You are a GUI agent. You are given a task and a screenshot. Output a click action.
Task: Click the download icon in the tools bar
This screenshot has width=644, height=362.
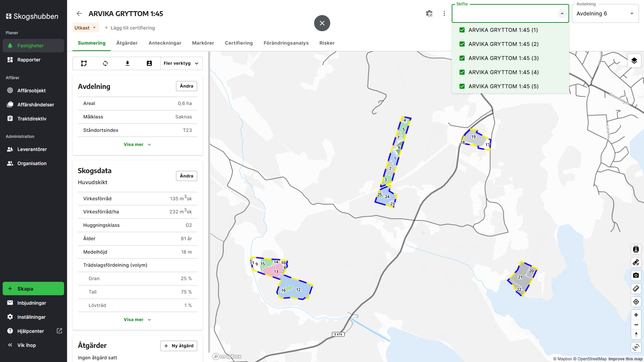(x=127, y=63)
